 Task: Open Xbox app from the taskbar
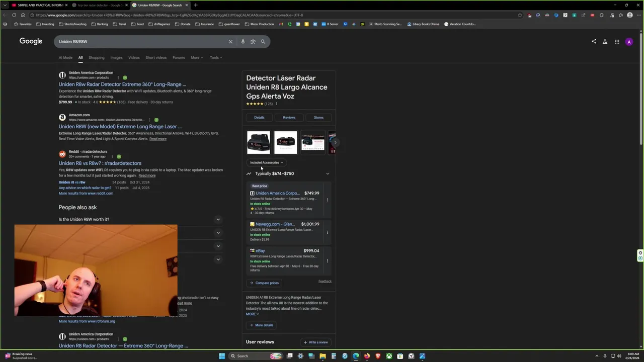[389, 356]
